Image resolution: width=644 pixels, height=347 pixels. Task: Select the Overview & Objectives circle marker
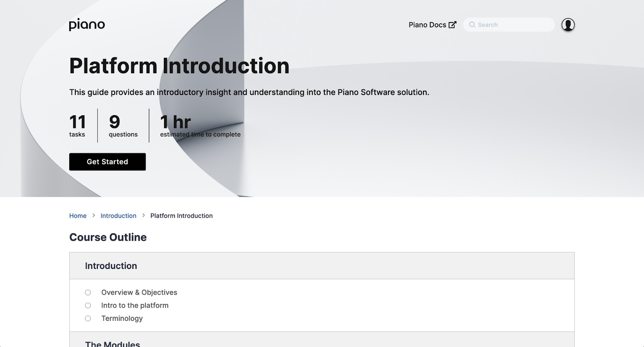tap(88, 293)
